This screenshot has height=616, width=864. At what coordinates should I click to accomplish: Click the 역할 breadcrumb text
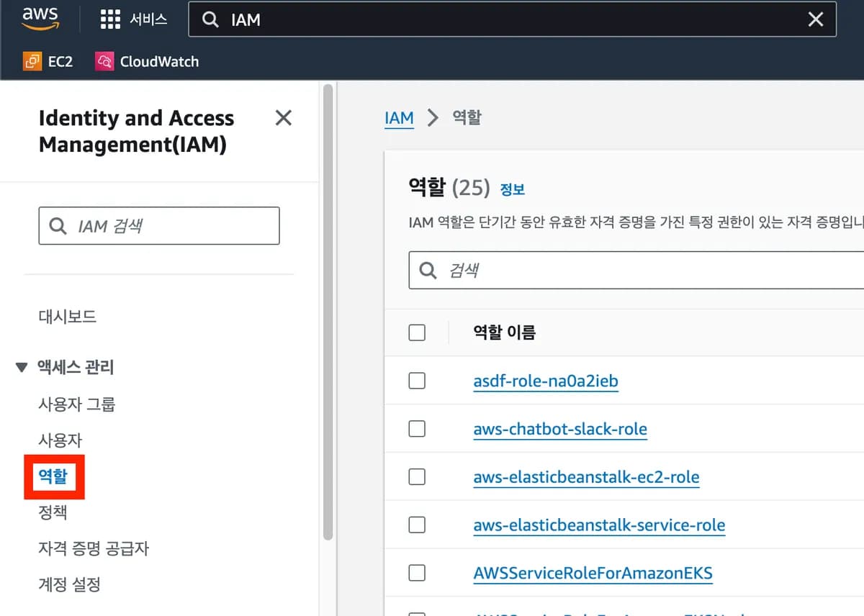[467, 118]
